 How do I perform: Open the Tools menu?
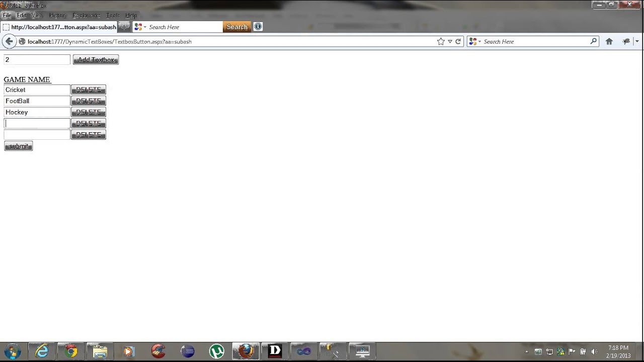coord(113,16)
